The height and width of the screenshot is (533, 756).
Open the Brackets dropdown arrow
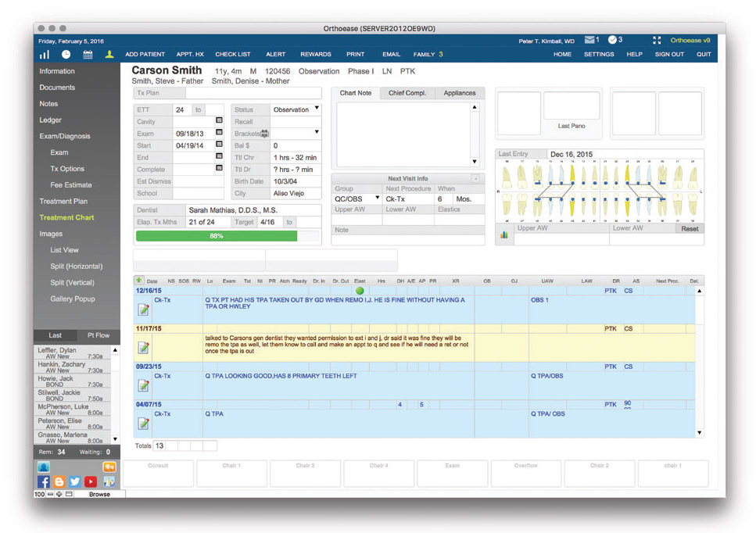[317, 134]
